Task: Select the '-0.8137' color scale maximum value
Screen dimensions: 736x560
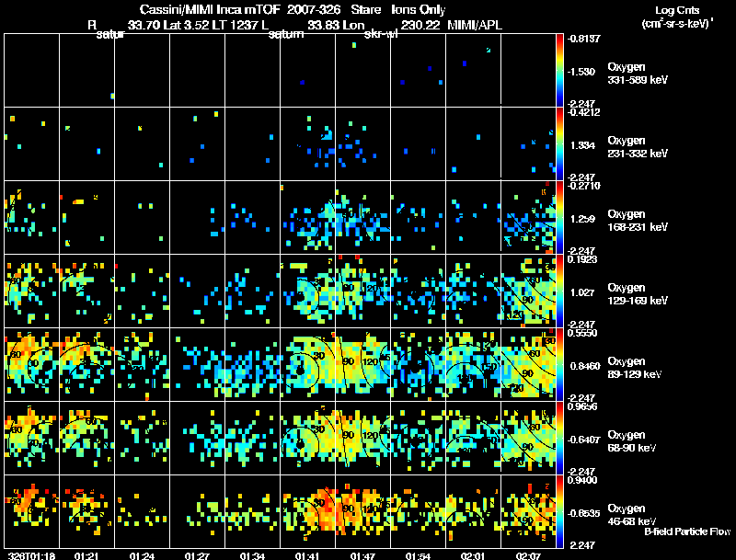Action: pyautogui.click(x=583, y=39)
